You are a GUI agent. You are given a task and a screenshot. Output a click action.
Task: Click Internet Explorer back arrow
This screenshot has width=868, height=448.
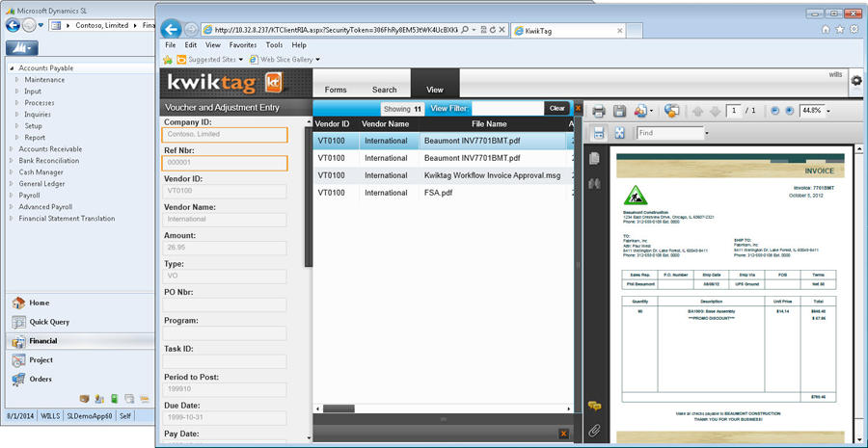tap(172, 29)
